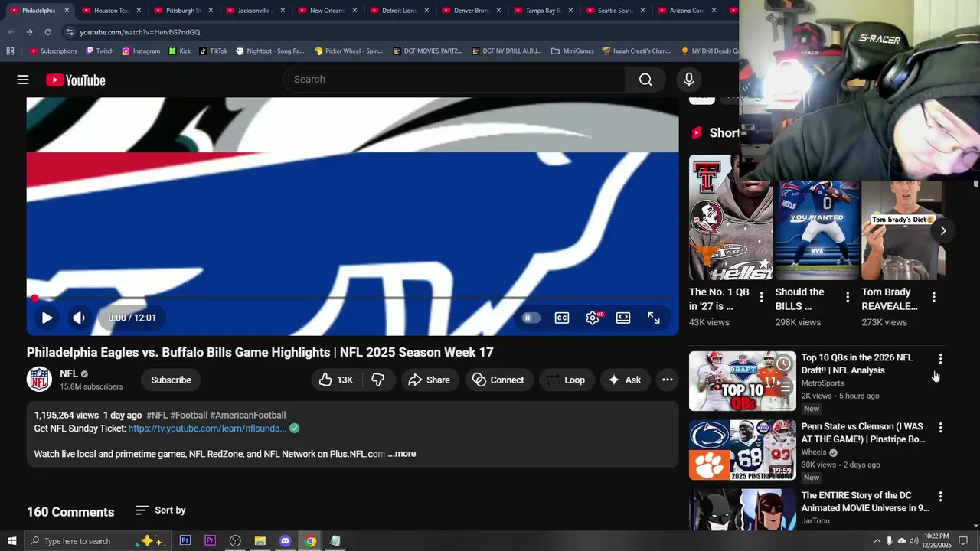Open the Ask AI button
Image resolution: width=980 pixels, height=551 pixels.
point(625,380)
